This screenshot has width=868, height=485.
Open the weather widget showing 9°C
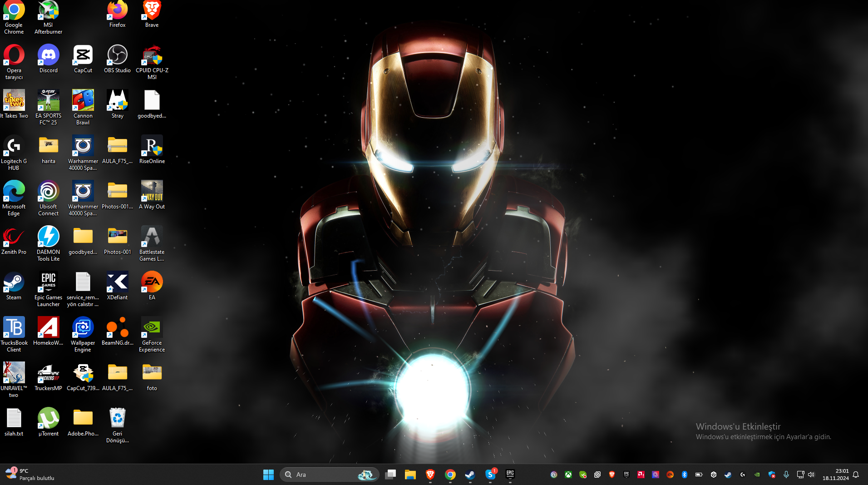pos(30,475)
